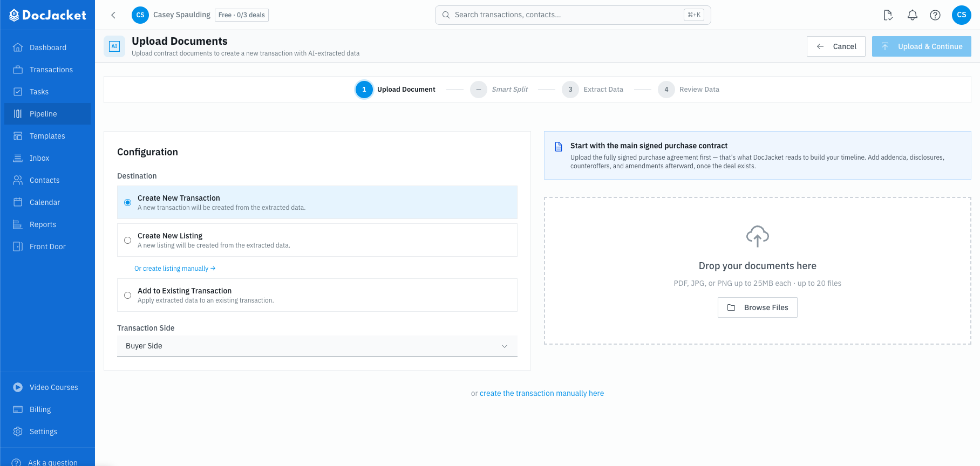The image size is (980, 466).
Task: Click the AI badge icon beside Upload Documents
Action: (x=114, y=46)
